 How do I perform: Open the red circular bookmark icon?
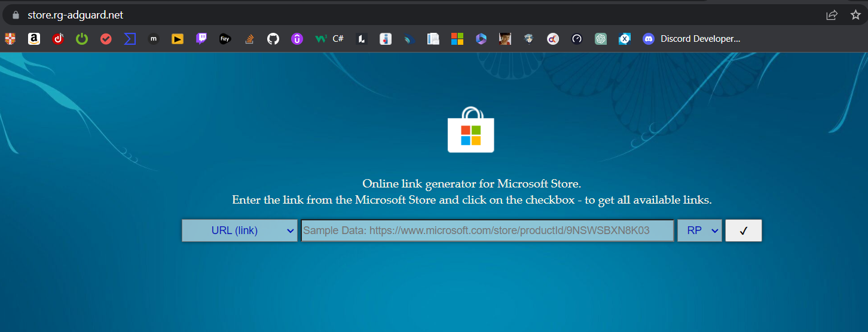[58, 39]
